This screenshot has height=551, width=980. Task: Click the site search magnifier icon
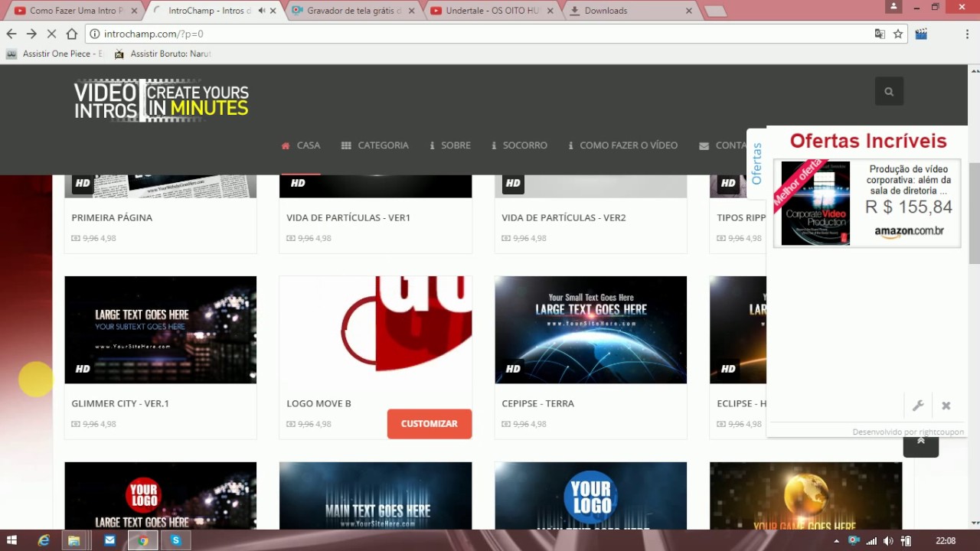click(889, 91)
